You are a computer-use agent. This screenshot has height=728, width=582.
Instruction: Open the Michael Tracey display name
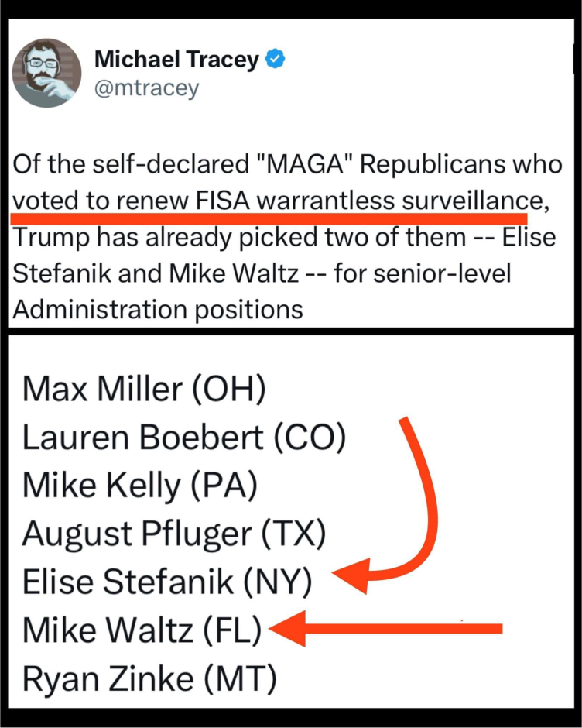coord(176,60)
